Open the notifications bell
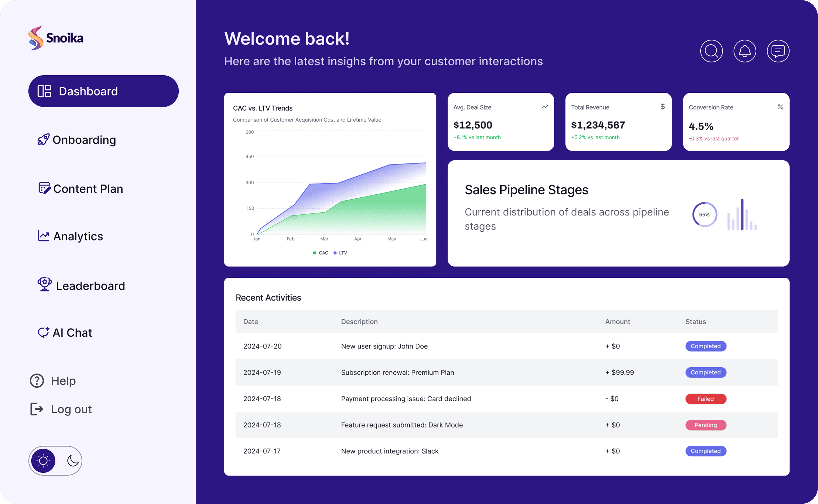818x504 pixels. point(745,51)
